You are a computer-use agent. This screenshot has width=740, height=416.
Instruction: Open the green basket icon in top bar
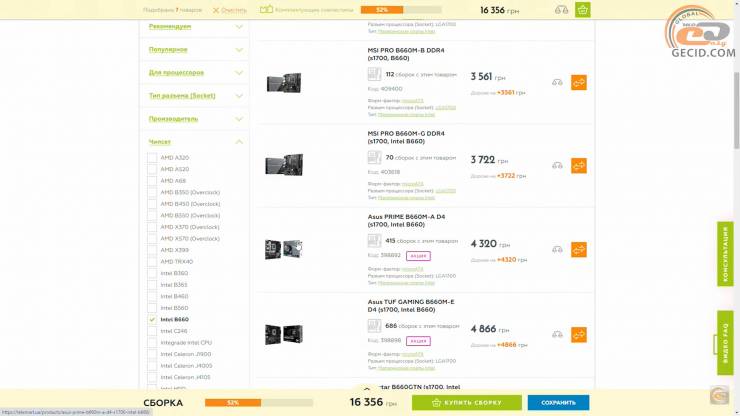click(582, 10)
